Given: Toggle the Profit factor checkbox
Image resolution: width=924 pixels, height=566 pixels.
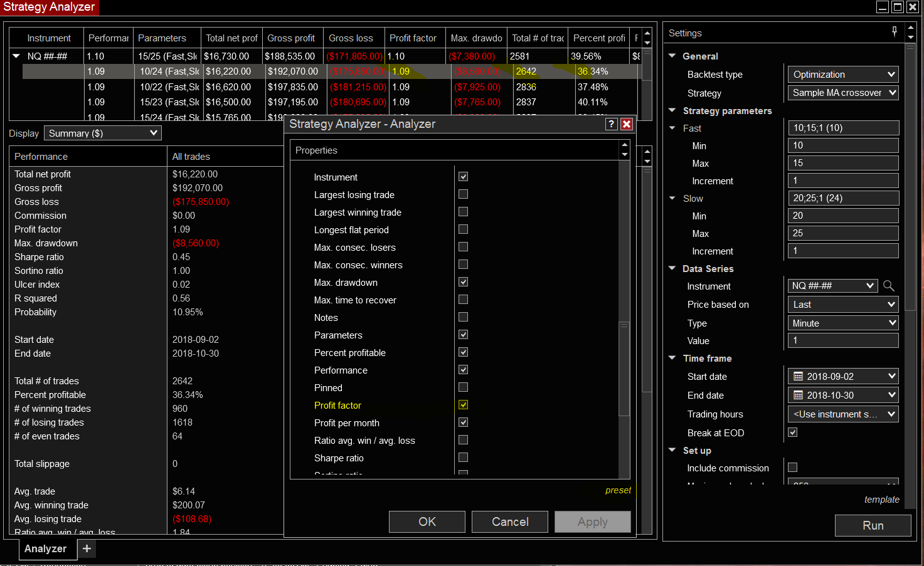Looking at the screenshot, I should [464, 405].
